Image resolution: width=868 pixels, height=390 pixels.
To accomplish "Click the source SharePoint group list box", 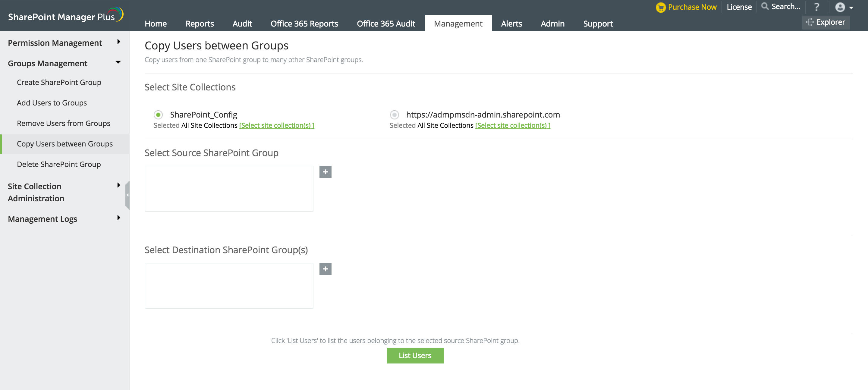I will [229, 188].
